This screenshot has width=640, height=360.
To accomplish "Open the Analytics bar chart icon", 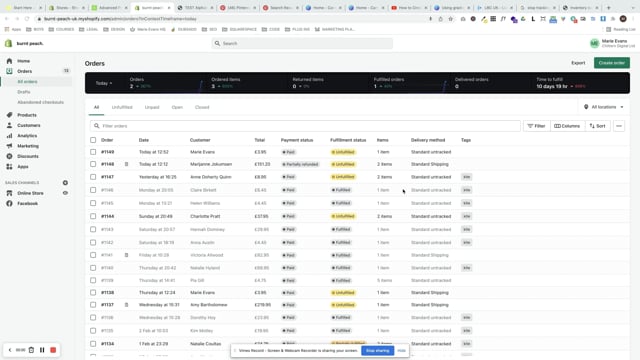I will tap(9, 136).
